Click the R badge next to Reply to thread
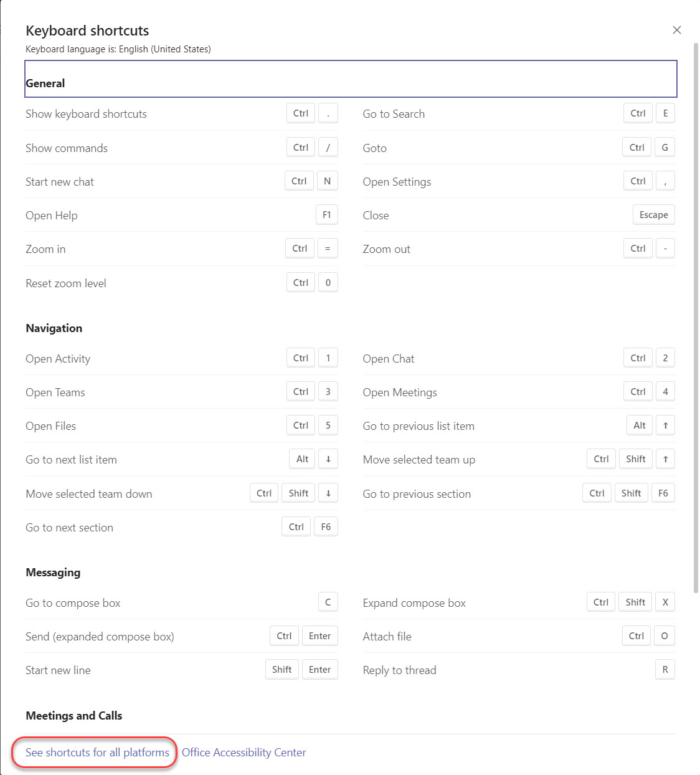The width and height of the screenshot is (700, 775). [x=665, y=669]
